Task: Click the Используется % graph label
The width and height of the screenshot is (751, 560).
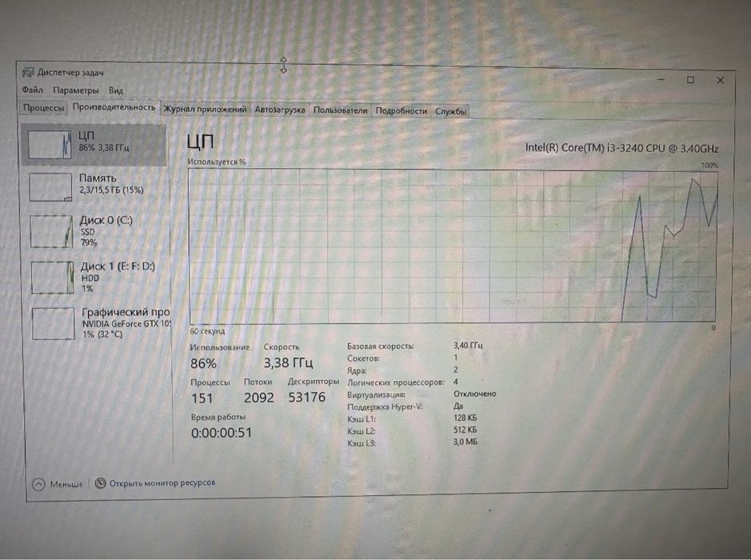Action: 217,162
